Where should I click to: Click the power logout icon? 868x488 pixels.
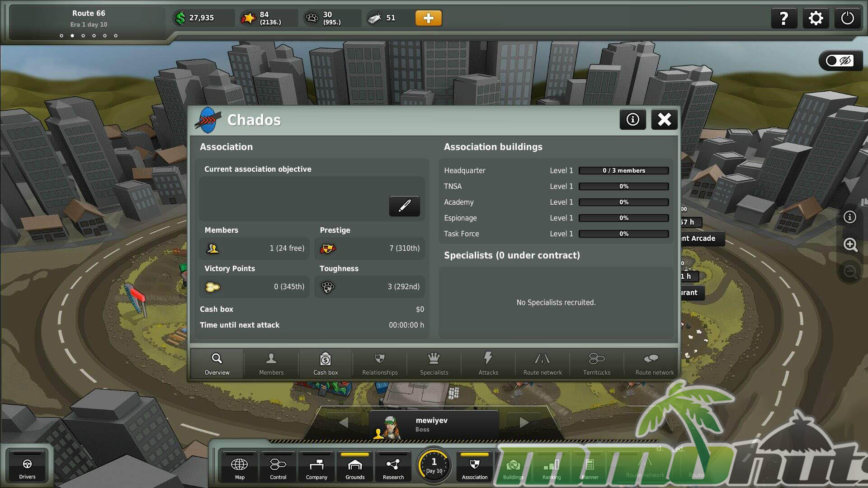coord(847,19)
